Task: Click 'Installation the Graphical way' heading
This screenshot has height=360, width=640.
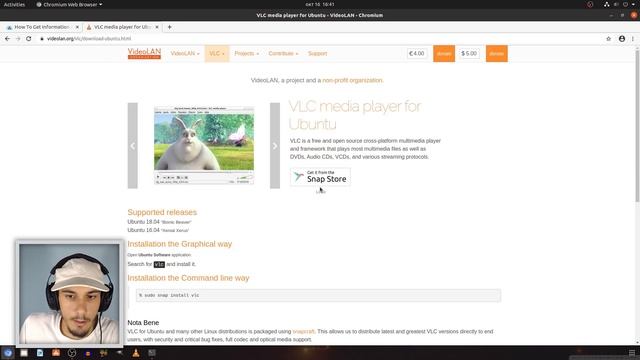Action: [x=180, y=244]
